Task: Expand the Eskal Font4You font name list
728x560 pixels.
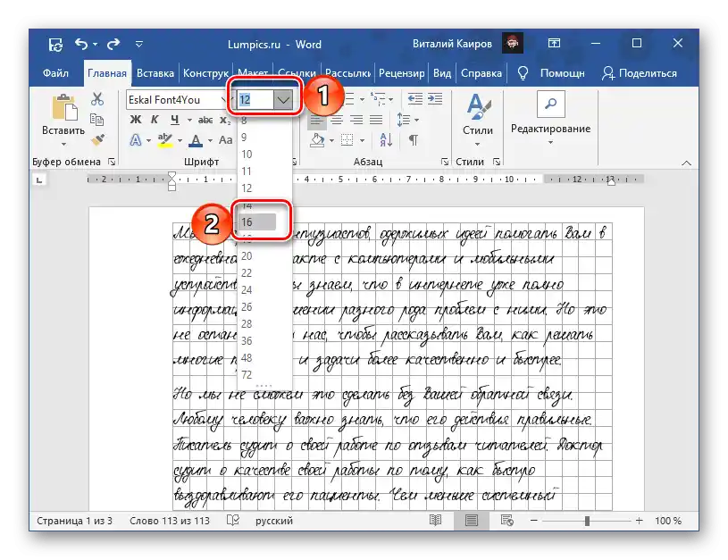Action: [225, 99]
